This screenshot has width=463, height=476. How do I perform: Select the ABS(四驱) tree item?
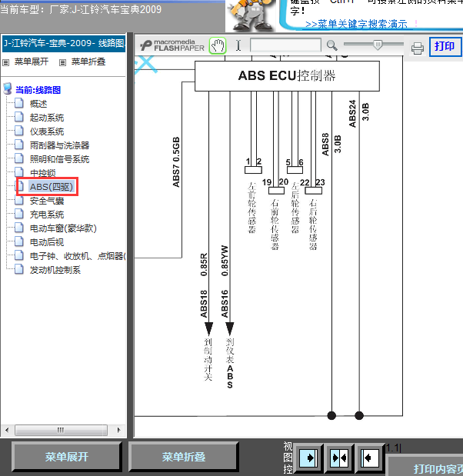click(x=51, y=187)
